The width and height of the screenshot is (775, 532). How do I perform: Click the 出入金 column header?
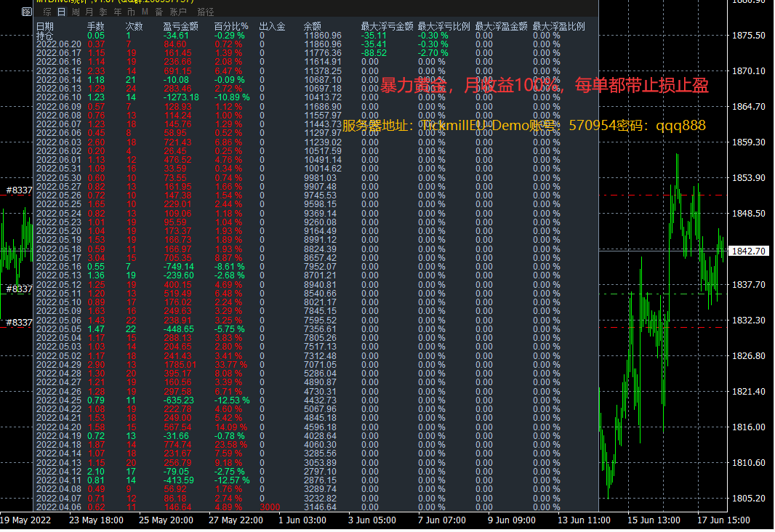[273, 26]
